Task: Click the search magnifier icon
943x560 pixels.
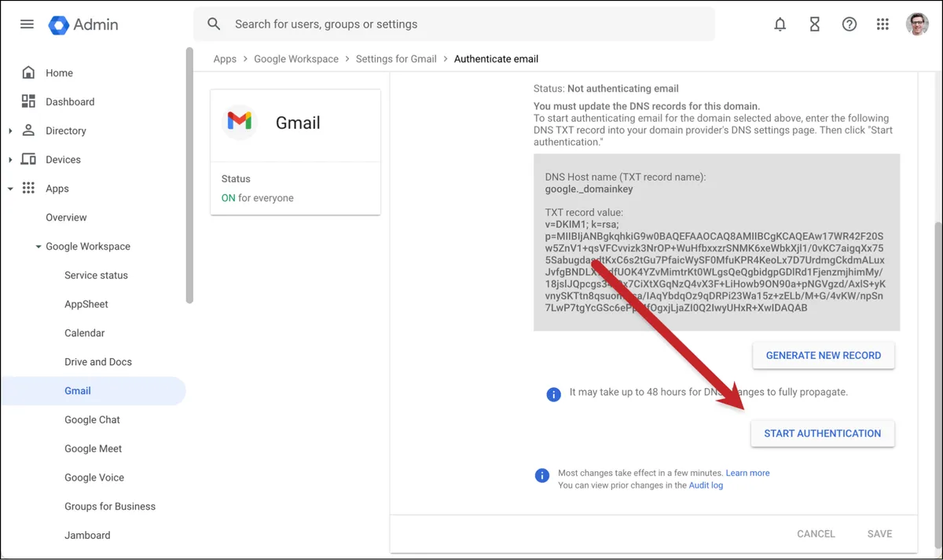Action: [x=214, y=24]
